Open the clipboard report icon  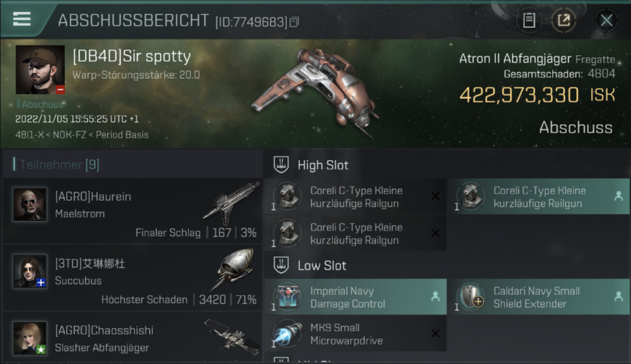pos(529,20)
